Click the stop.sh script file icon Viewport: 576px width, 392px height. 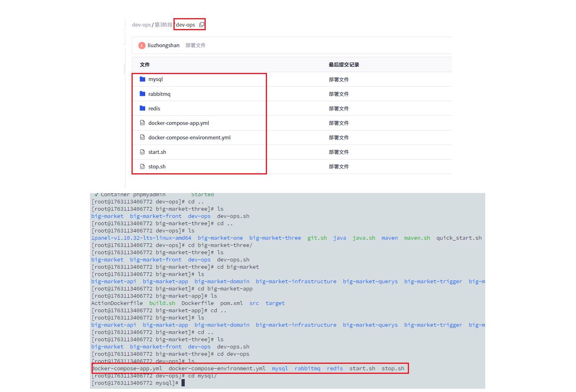pyautogui.click(x=143, y=166)
